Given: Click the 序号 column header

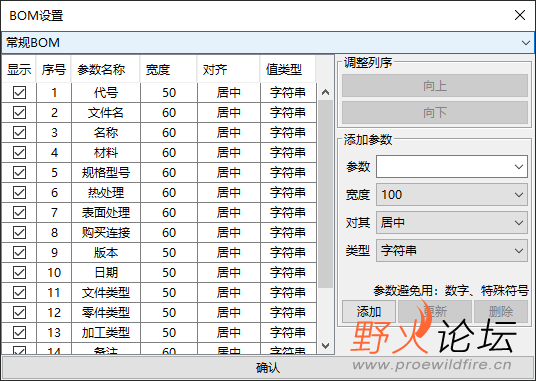Looking at the screenshot, I should pos(54,70).
